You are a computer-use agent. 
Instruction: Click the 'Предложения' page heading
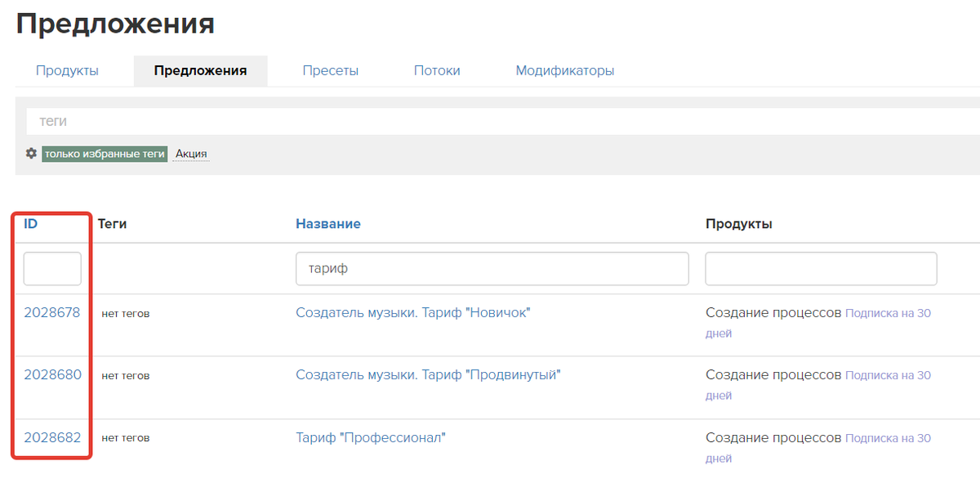tap(115, 23)
